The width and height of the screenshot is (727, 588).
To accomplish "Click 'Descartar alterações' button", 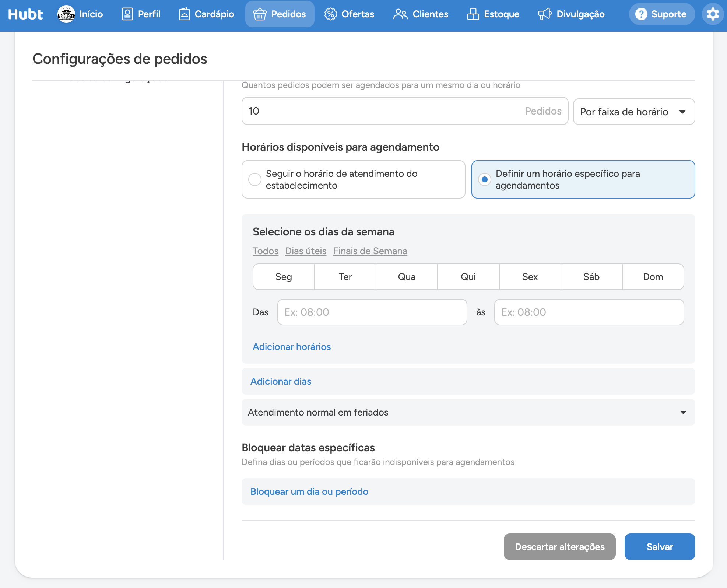I will pos(559,547).
